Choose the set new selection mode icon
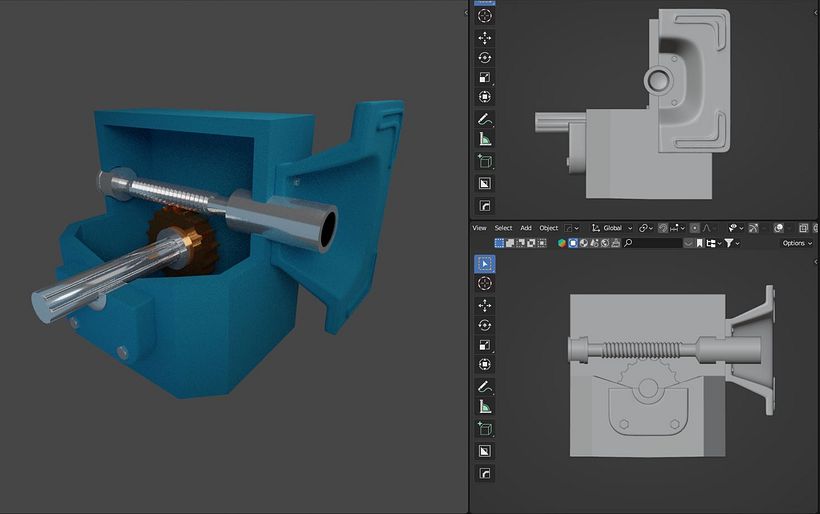Viewport: 820px width, 514px height. pyautogui.click(x=499, y=243)
